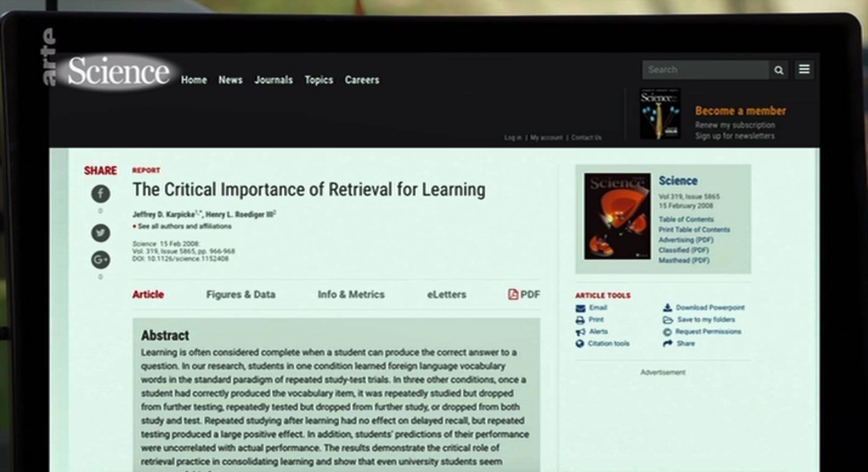Open the Contact Us link
The height and width of the screenshot is (472, 868).
(586, 138)
